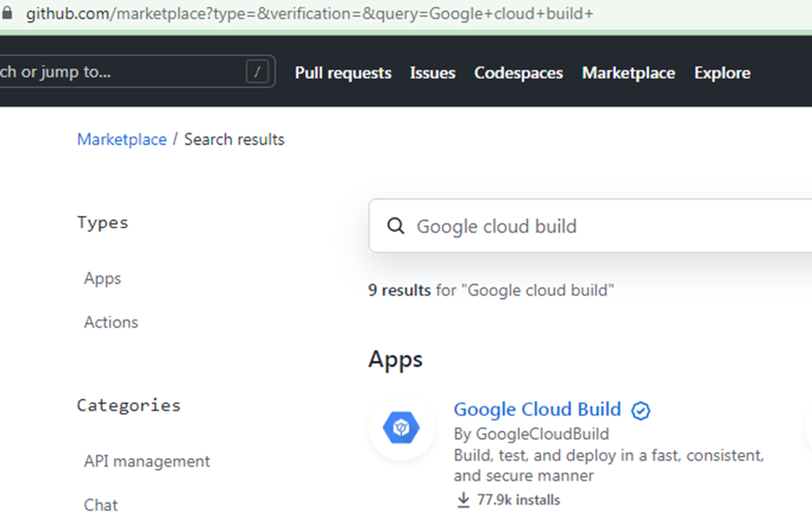
Task: Select the Actions filter under Types
Action: 110,322
